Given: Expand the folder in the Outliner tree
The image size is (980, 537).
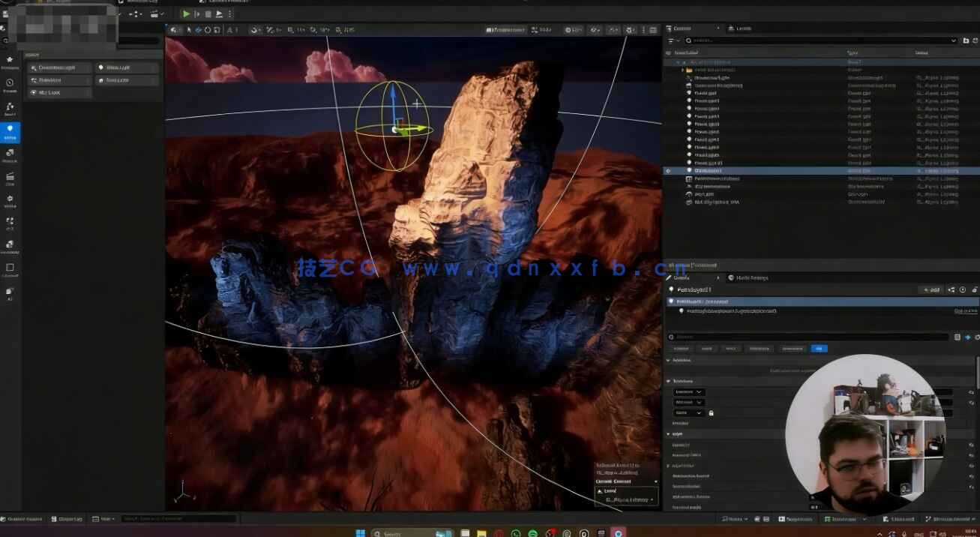Looking at the screenshot, I should (x=682, y=70).
